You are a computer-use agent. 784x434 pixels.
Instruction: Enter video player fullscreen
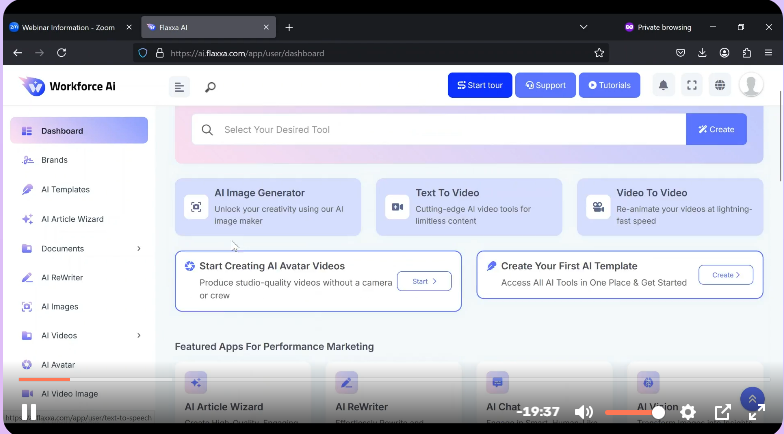pos(756,412)
